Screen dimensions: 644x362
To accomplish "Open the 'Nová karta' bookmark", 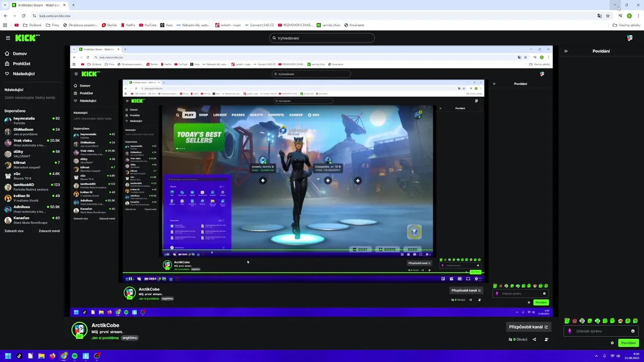I will pos(354,25).
